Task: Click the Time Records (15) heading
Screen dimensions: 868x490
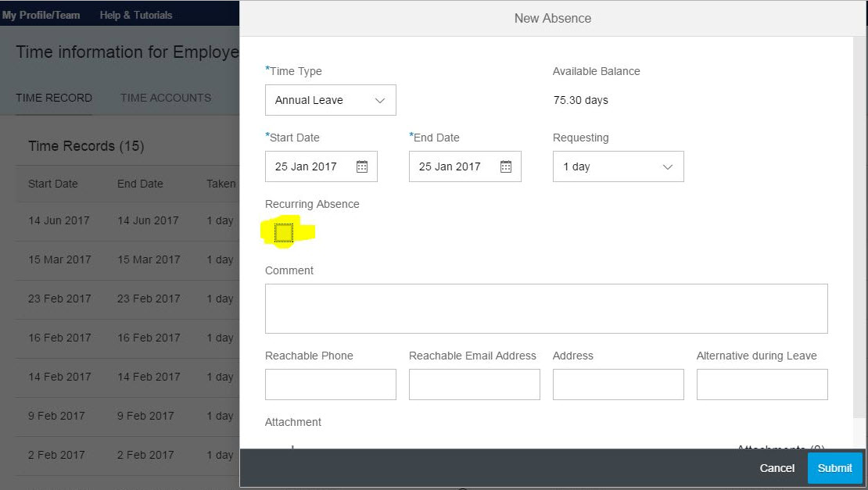Action: pos(86,146)
